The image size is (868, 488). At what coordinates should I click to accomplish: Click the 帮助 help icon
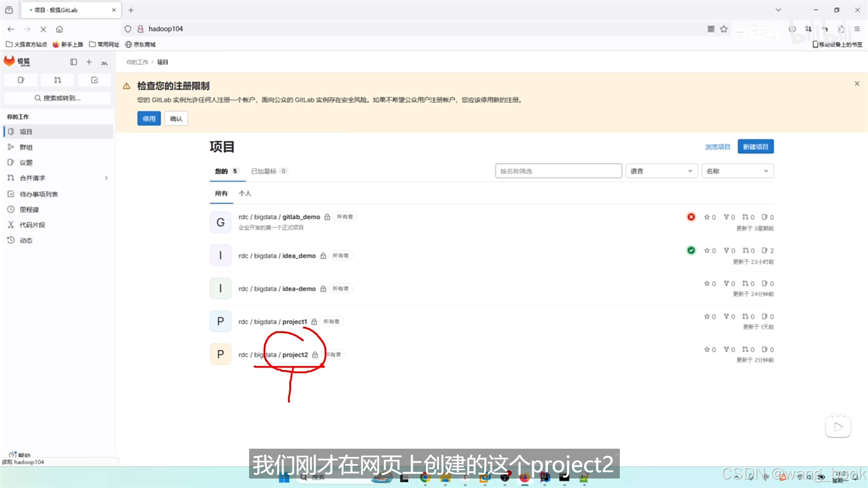(x=13, y=455)
